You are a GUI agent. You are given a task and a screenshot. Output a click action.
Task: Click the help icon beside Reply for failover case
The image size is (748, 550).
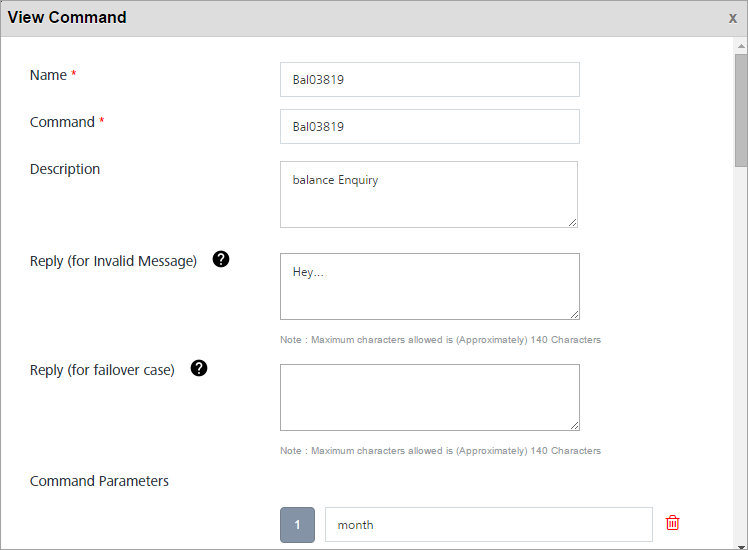(x=199, y=368)
